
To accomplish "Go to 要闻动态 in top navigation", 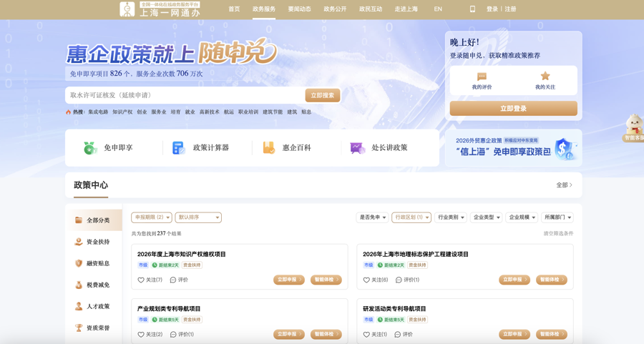I will pyautogui.click(x=299, y=9).
